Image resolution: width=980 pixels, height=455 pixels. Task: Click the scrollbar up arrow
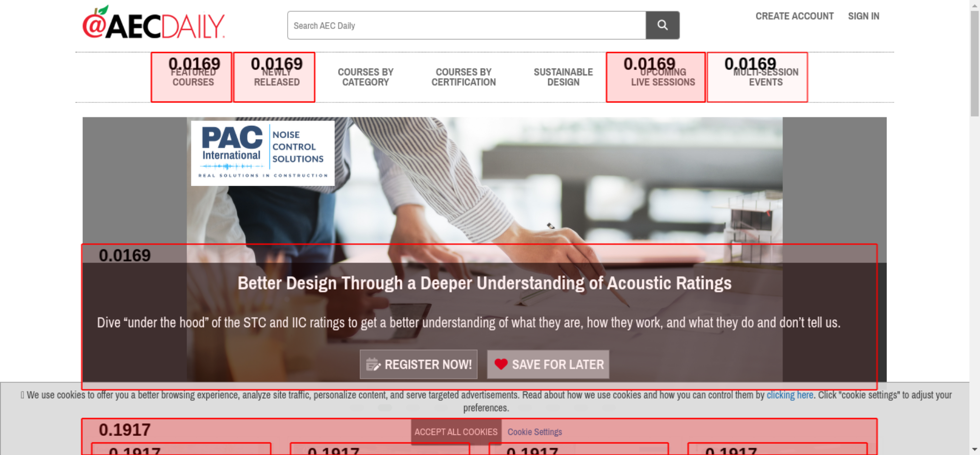pyautogui.click(x=975, y=4)
